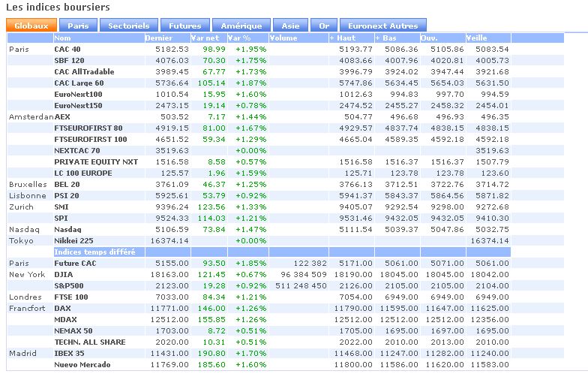Click the CAC 40 last value 5182.53
Image resolution: width=588 pixels, height=386 pixels.
[172, 50]
